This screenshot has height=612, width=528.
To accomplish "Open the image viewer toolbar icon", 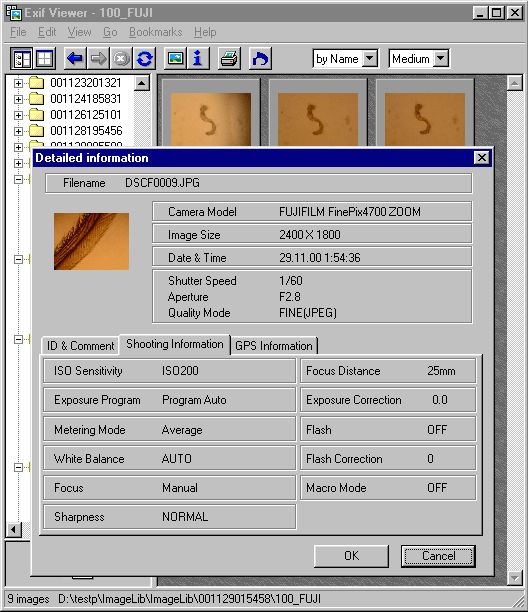I will pyautogui.click(x=175, y=59).
